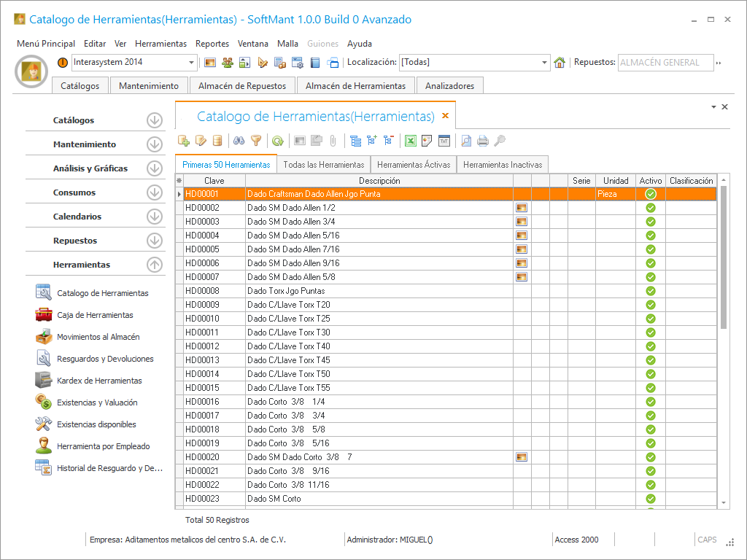Open the Reportes menu
The image size is (747, 560).
(212, 44)
